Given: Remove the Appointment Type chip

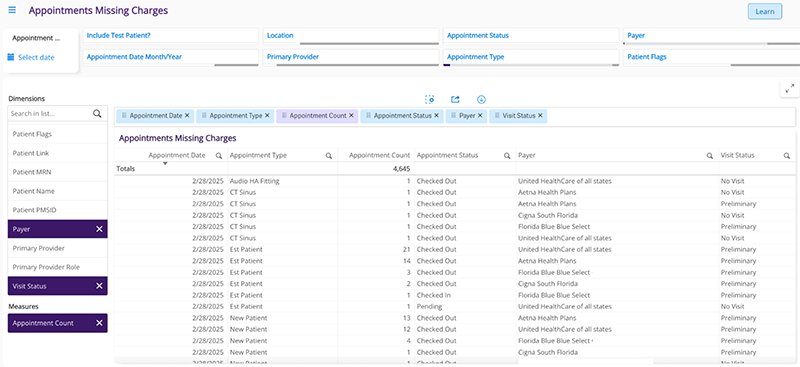Looking at the screenshot, I should [x=267, y=116].
